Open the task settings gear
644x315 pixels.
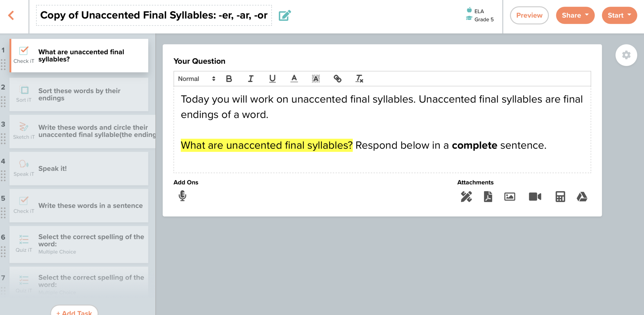point(626,55)
